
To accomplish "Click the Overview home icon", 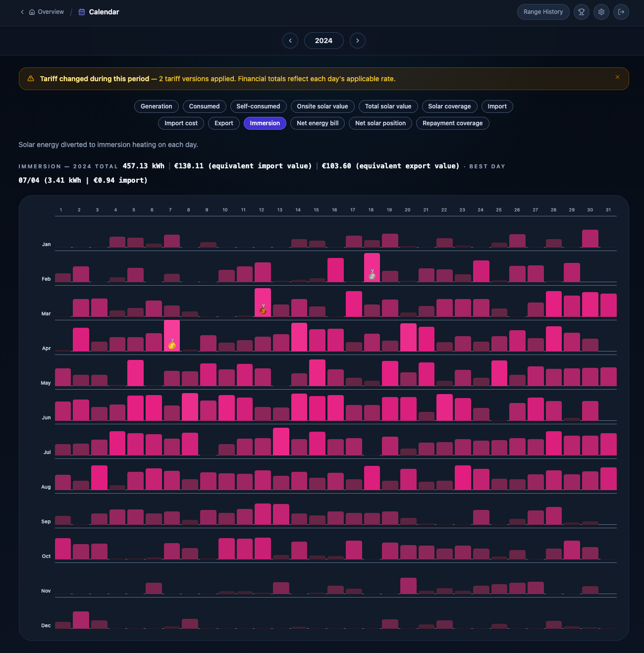I will tap(32, 12).
